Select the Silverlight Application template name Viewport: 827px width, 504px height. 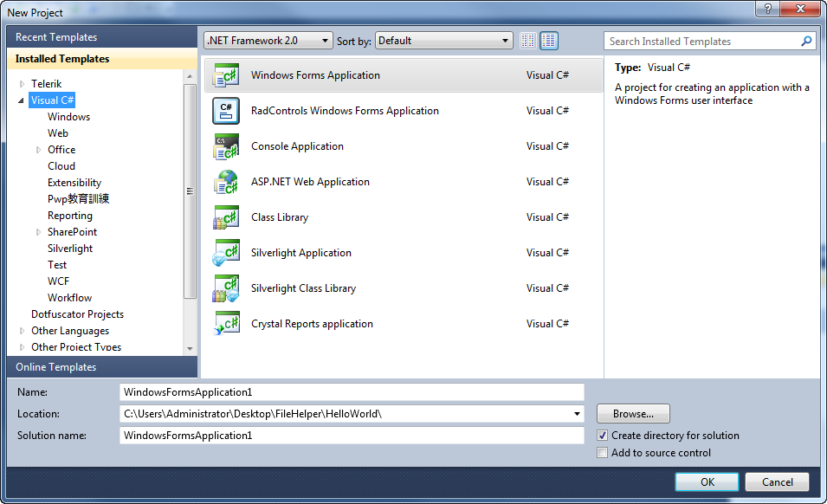300,253
